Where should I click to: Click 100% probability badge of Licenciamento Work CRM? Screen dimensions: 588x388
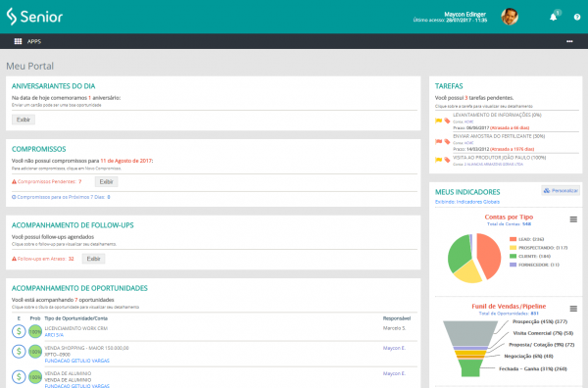click(x=35, y=332)
